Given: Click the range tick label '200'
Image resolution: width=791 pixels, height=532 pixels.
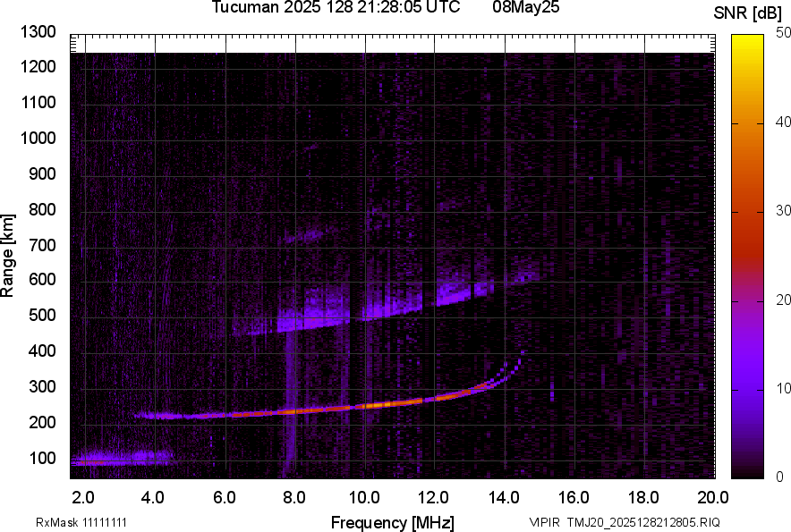Looking at the screenshot, I should (42, 422).
